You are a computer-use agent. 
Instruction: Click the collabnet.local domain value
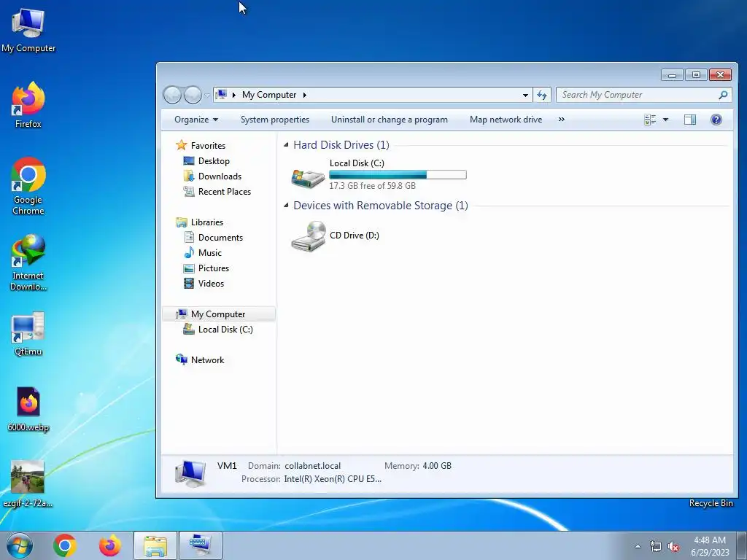click(312, 466)
